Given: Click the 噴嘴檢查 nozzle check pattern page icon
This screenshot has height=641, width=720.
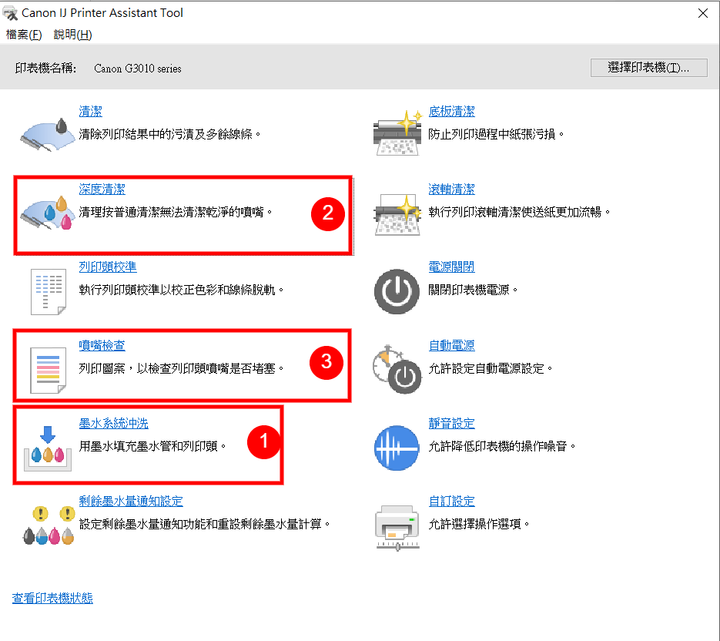Looking at the screenshot, I should point(48,370).
